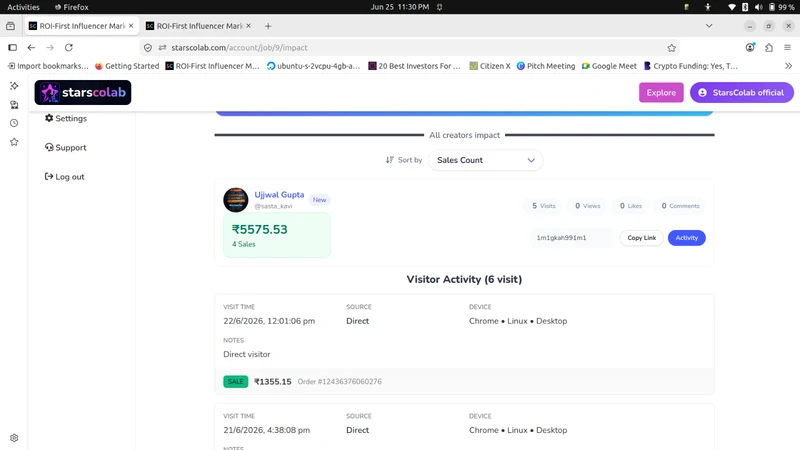Open the history clock icon in sidebar
Viewport: 800px width, 450px height.
pos(14,123)
